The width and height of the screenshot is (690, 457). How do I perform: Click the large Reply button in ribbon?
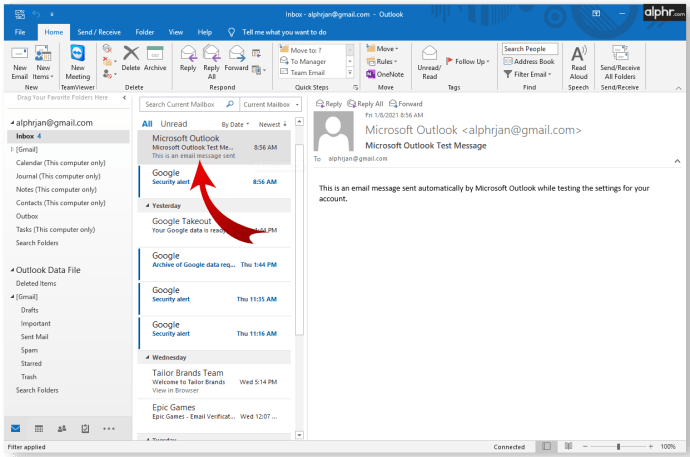[x=188, y=58]
